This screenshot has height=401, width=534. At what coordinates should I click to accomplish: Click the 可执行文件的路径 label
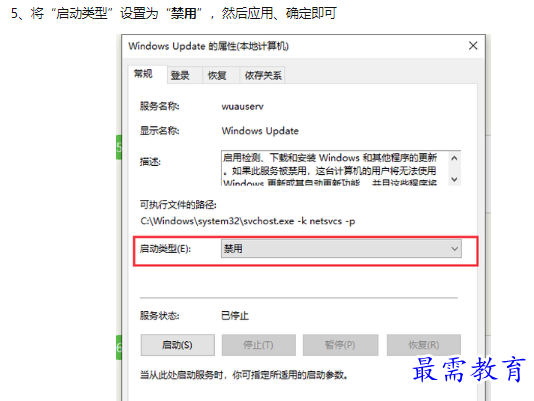178,204
